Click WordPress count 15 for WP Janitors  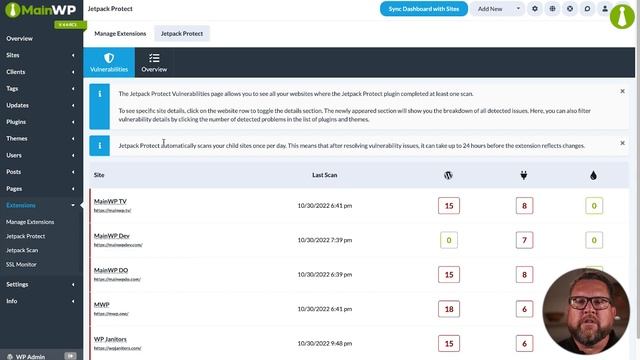(449, 344)
